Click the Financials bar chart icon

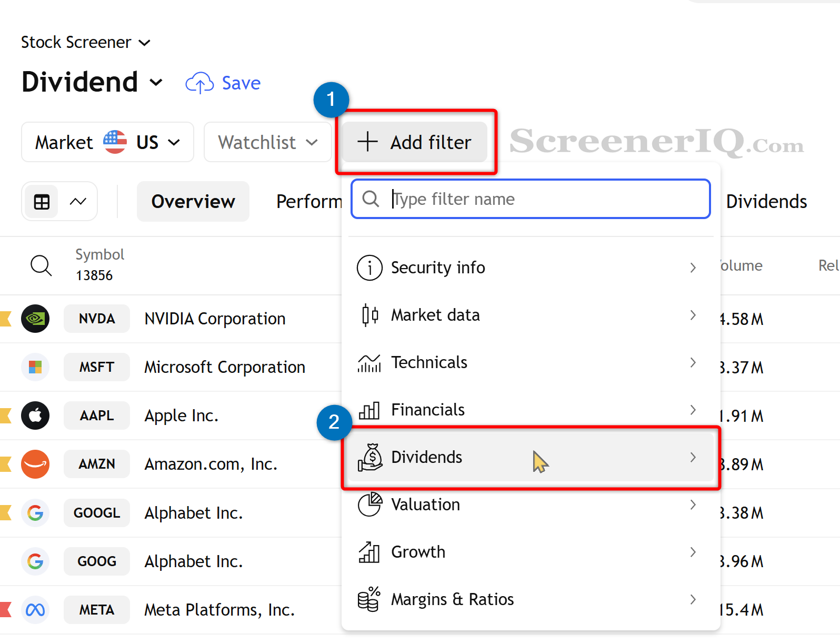pos(369,410)
